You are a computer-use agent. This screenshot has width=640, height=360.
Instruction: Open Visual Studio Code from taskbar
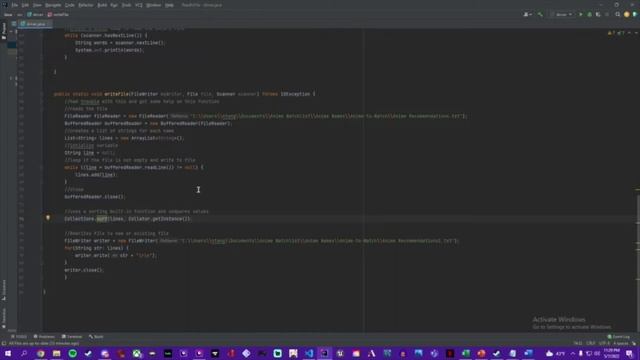309,353
